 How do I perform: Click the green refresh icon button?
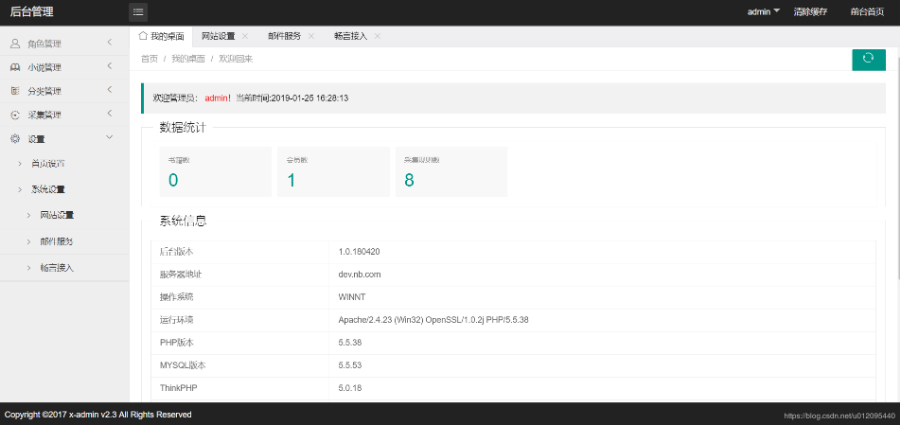coord(868,60)
